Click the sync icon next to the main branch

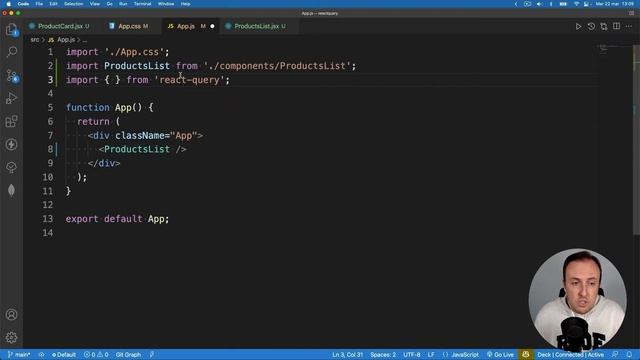tap(41, 355)
